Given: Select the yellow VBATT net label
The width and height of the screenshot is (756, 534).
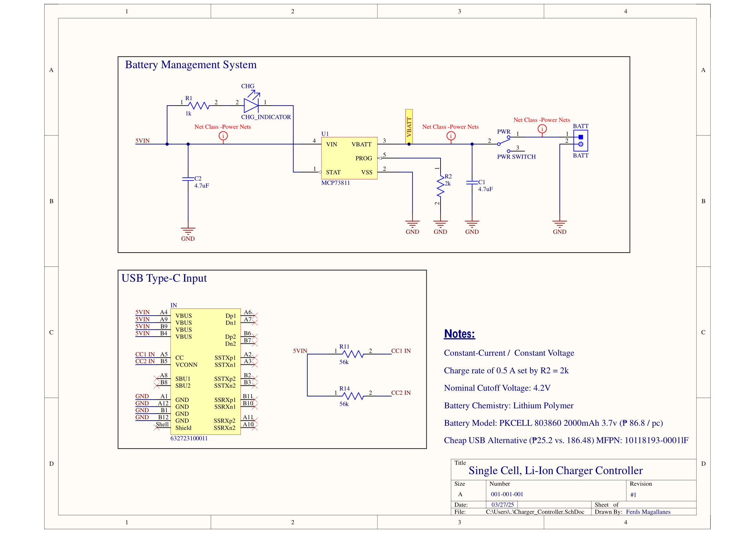Looking at the screenshot, I should pyautogui.click(x=409, y=126).
